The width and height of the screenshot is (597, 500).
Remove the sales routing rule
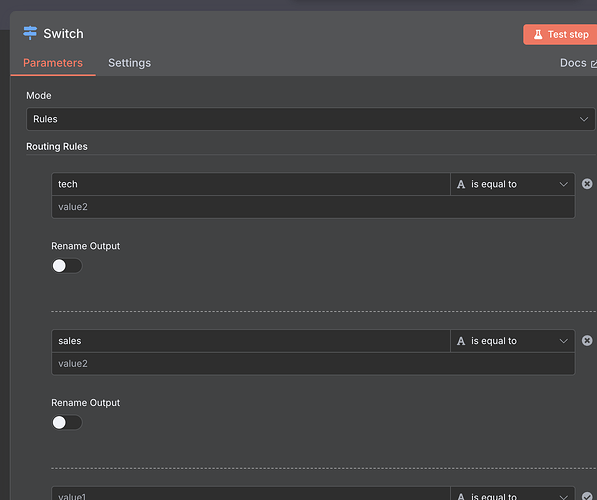[x=587, y=340]
